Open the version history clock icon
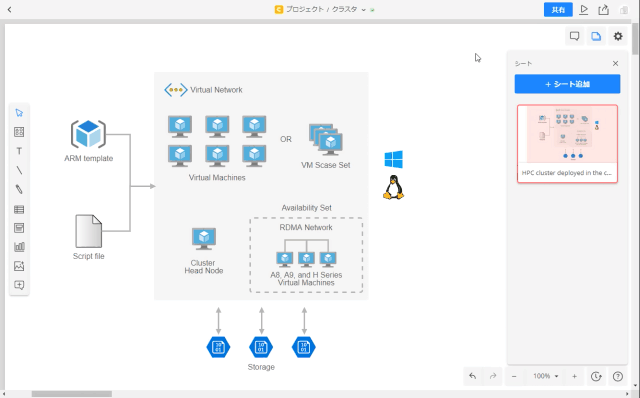 point(596,376)
